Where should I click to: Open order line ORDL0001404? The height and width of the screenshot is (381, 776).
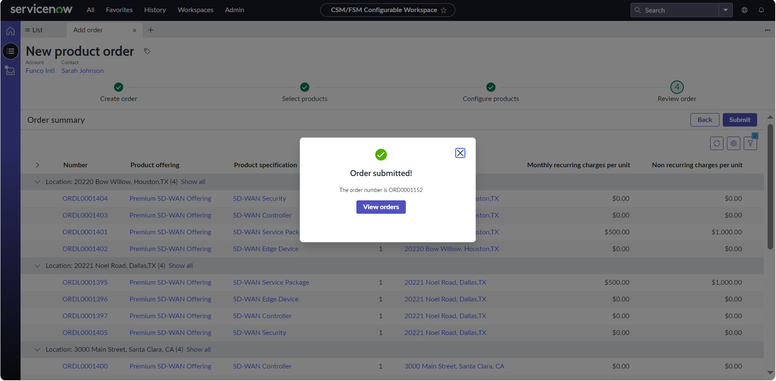(x=85, y=198)
